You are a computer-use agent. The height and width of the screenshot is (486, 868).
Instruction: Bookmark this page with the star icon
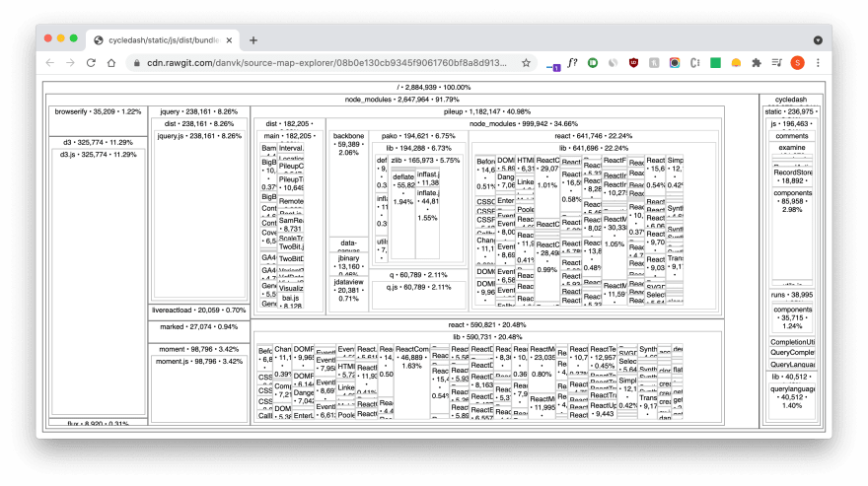(526, 63)
